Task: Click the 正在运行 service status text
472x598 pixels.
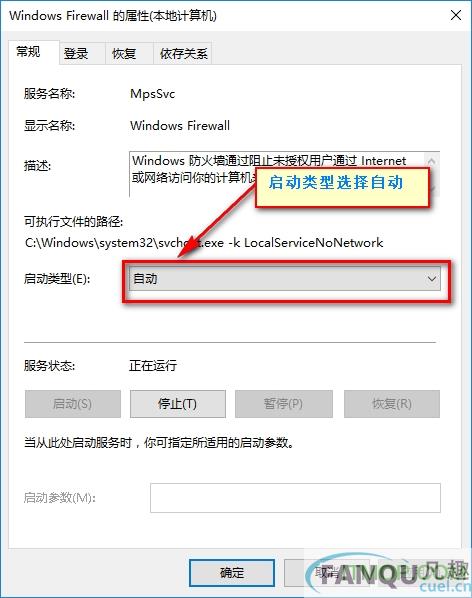Action: [153, 365]
